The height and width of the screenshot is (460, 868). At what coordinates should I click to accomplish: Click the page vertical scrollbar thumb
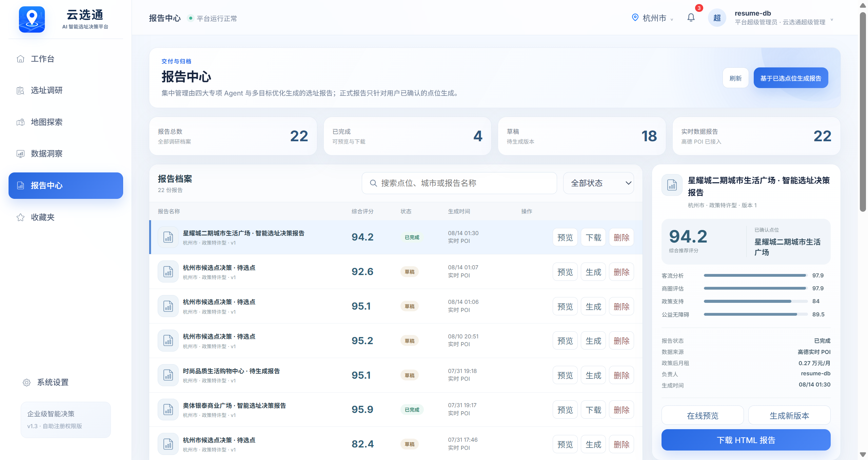863,112
